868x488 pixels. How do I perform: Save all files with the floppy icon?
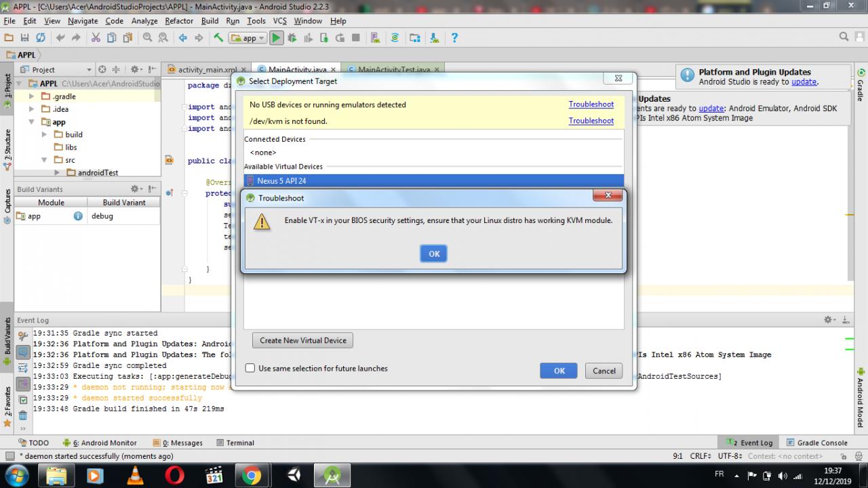click(x=25, y=38)
